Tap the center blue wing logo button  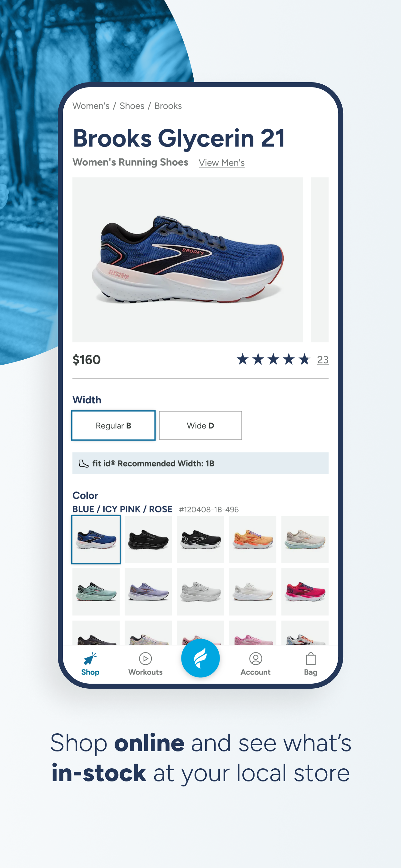click(200, 658)
